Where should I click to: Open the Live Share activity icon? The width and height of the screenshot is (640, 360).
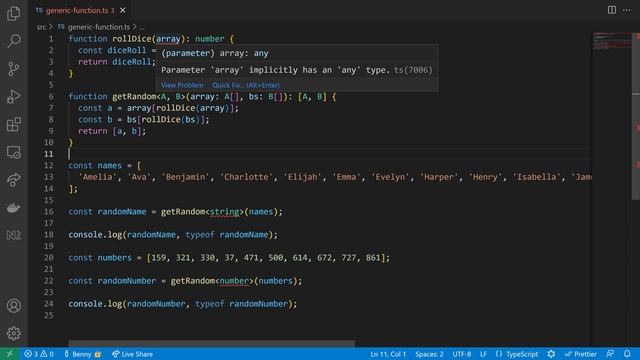13,180
